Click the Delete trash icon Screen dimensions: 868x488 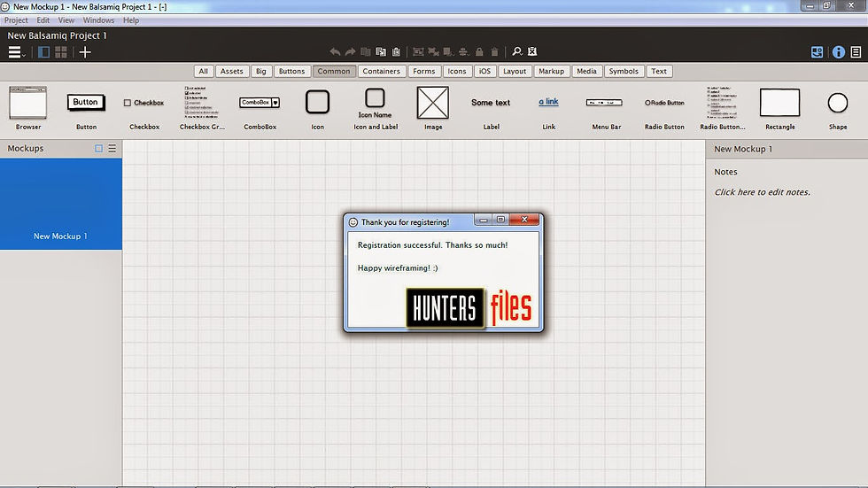[x=495, y=51]
